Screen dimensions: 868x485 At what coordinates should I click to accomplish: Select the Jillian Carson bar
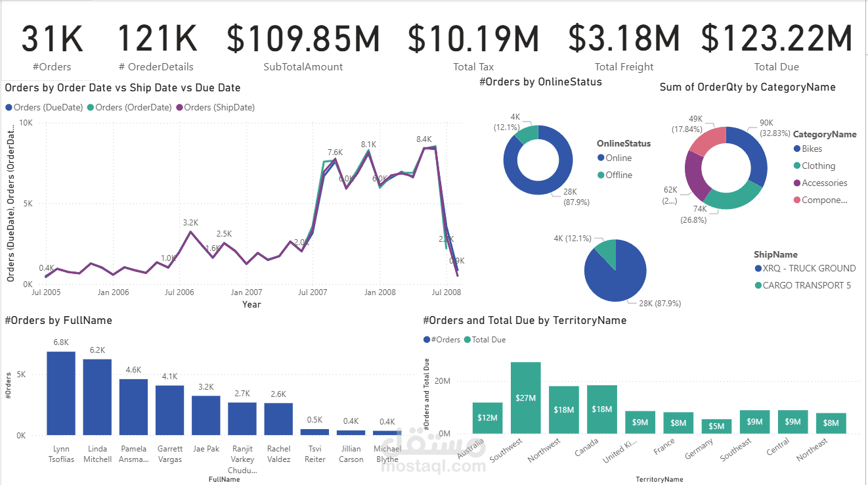pyautogui.click(x=351, y=433)
